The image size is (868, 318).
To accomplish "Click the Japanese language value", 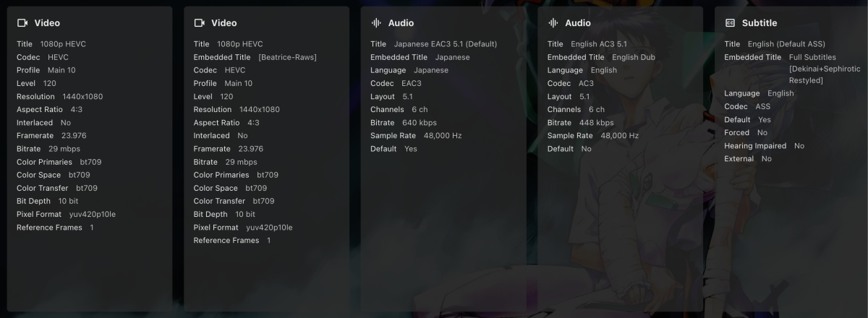I will 431,70.
